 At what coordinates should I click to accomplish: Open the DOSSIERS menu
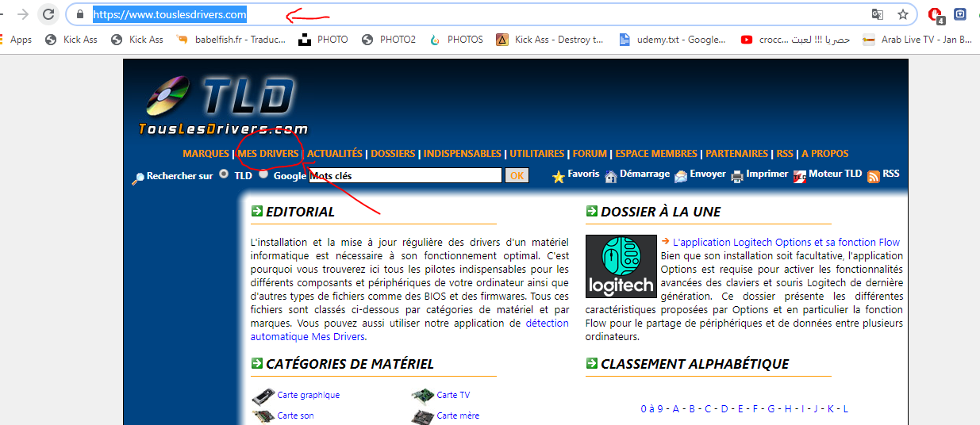393,154
